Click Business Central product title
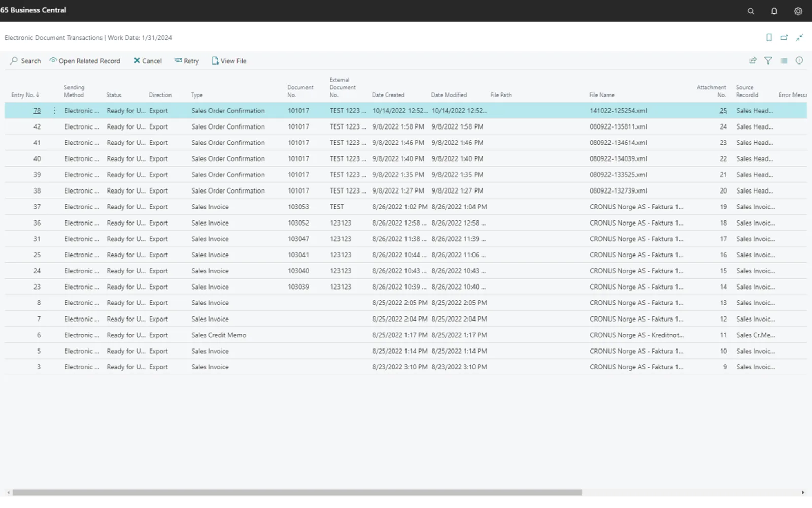 (x=33, y=10)
